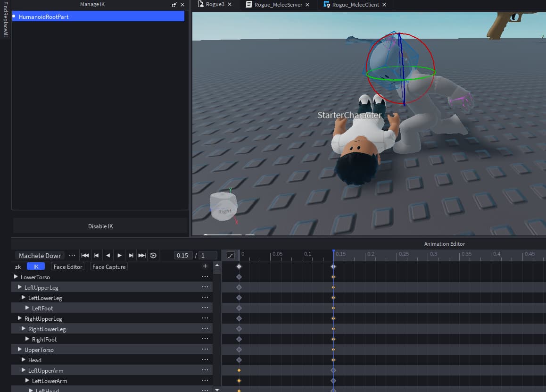Add track with the plus icon
The height and width of the screenshot is (392, 546).
pyautogui.click(x=205, y=266)
